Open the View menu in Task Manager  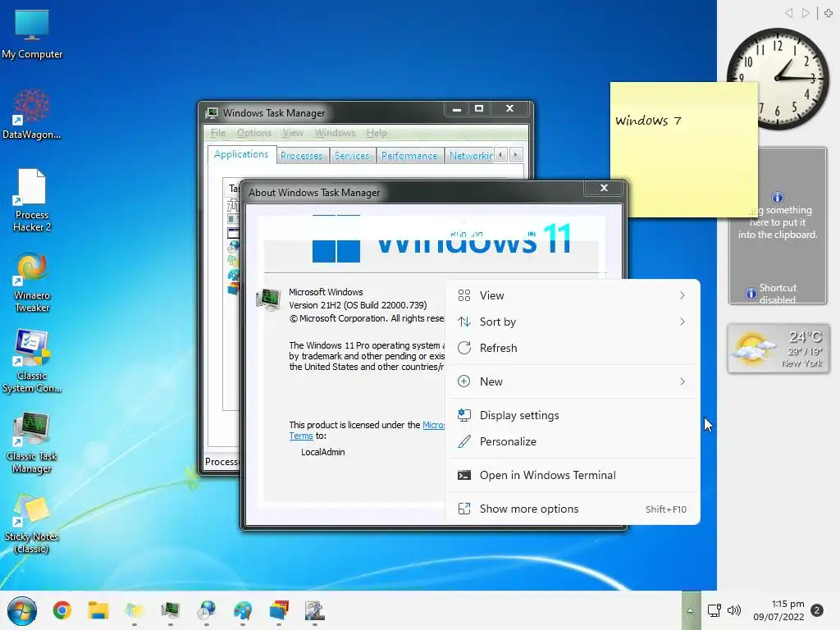(x=293, y=133)
